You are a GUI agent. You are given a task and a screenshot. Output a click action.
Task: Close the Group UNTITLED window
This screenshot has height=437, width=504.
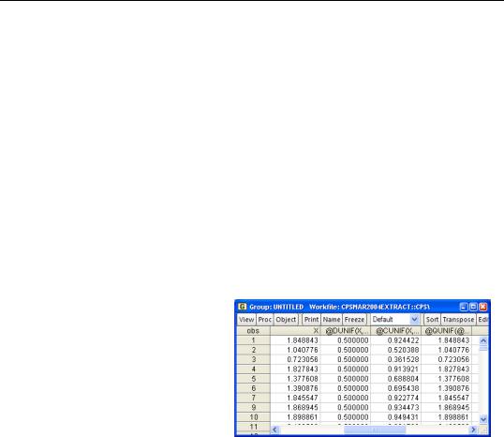(482, 307)
